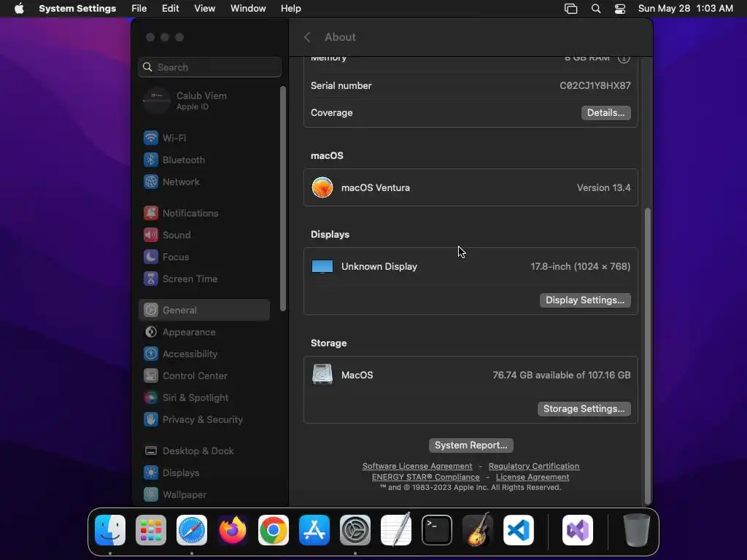
Task: Click the macOS Ventura logo icon
Action: (322, 187)
